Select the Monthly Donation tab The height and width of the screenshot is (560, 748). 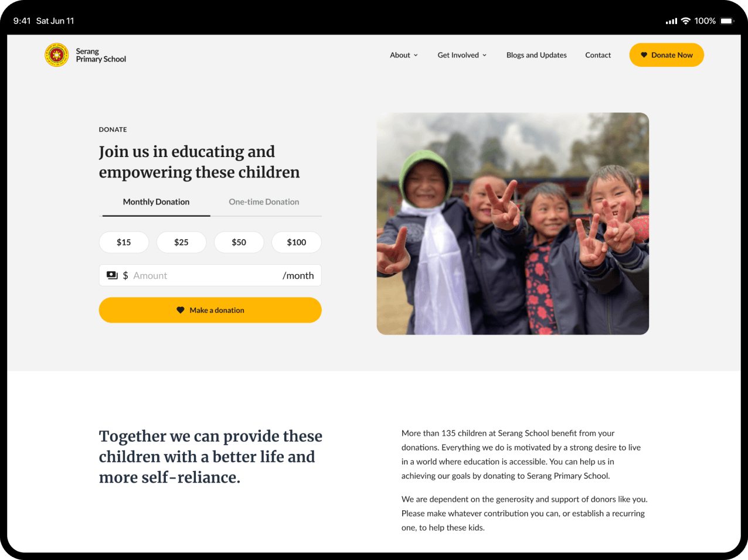point(156,202)
